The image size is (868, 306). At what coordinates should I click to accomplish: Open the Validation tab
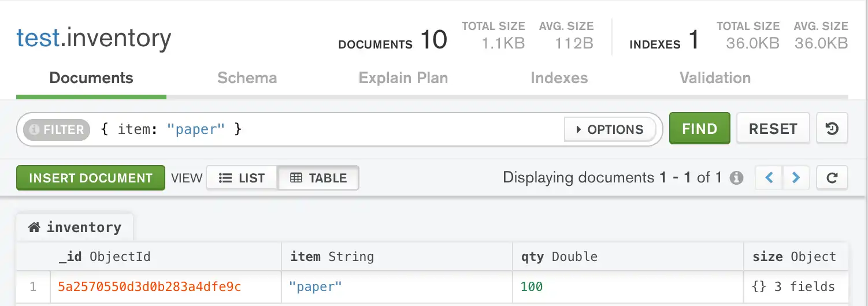click(x=715, y=78)
